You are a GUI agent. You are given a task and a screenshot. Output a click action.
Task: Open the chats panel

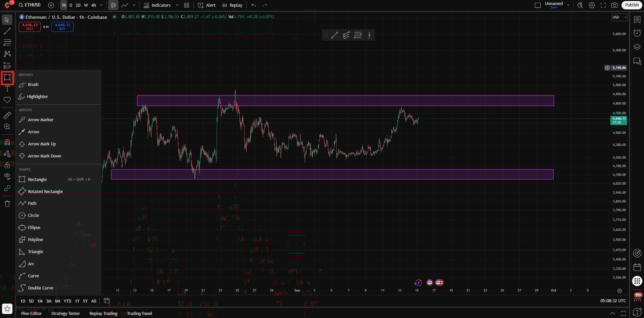tap(637, 61)
